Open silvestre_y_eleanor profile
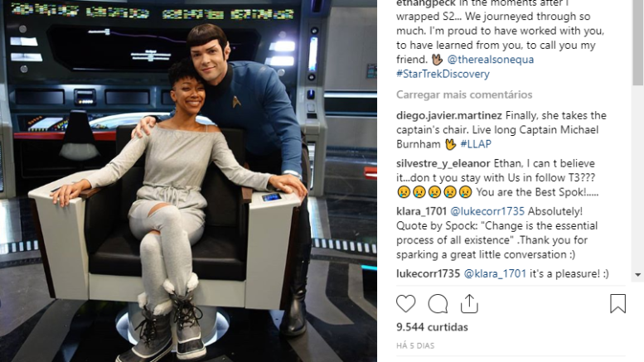This screenshot has width=644, height=362. click(443, 164)
